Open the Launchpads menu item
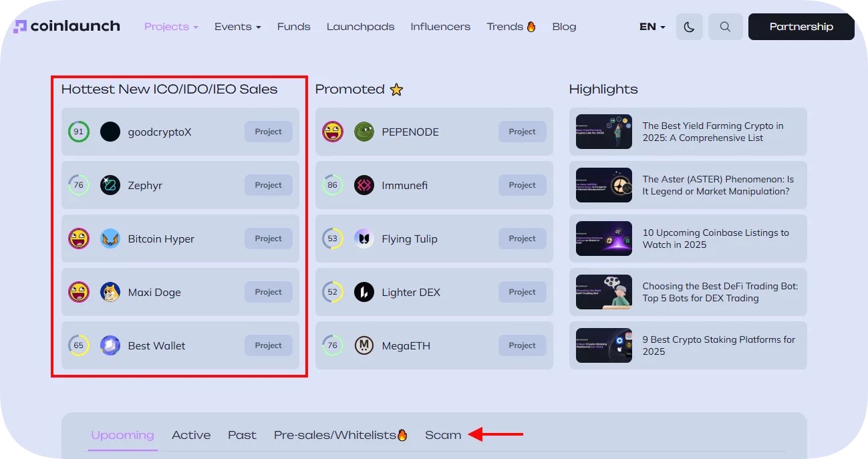Viewport: 868px width, 459px height. tap(360, 27)
